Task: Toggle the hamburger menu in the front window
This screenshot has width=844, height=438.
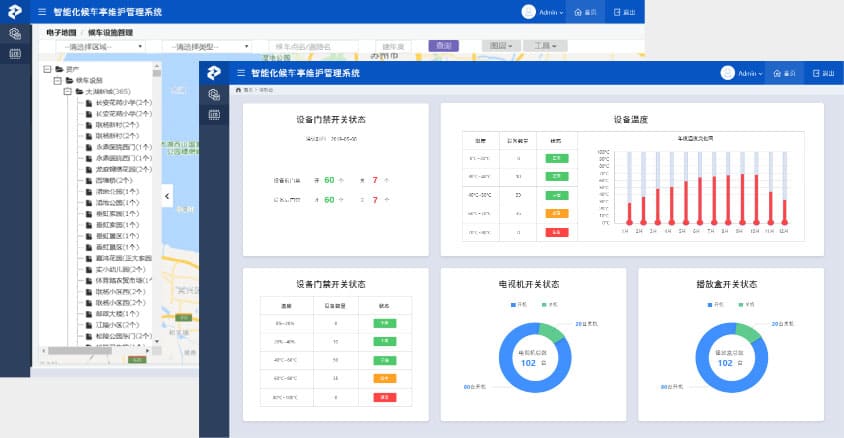Action: [x=241, y=73]
